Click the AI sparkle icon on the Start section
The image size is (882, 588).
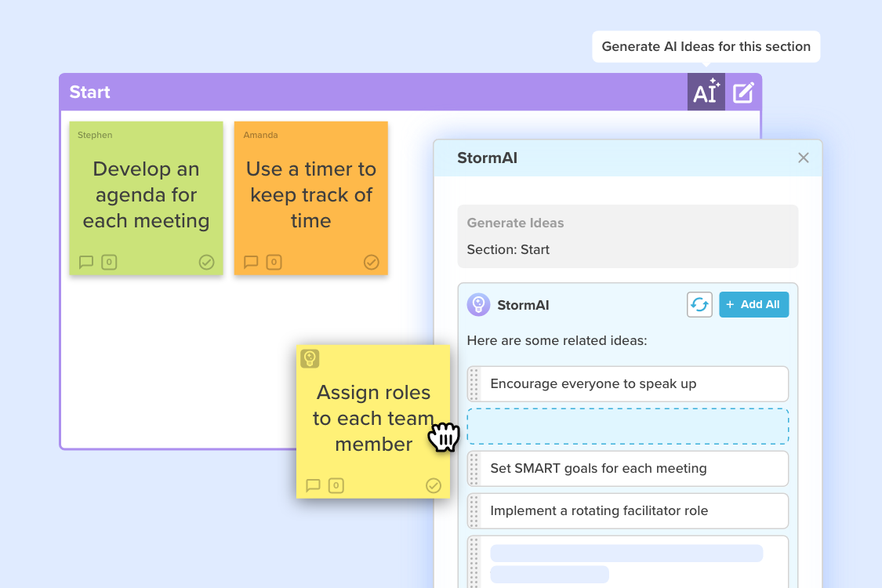706,91
